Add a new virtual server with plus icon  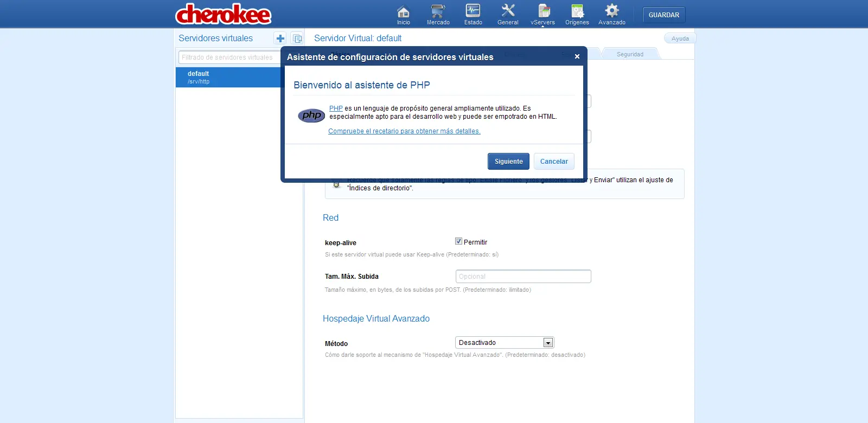pyautogui.click(x=280, y=39)
